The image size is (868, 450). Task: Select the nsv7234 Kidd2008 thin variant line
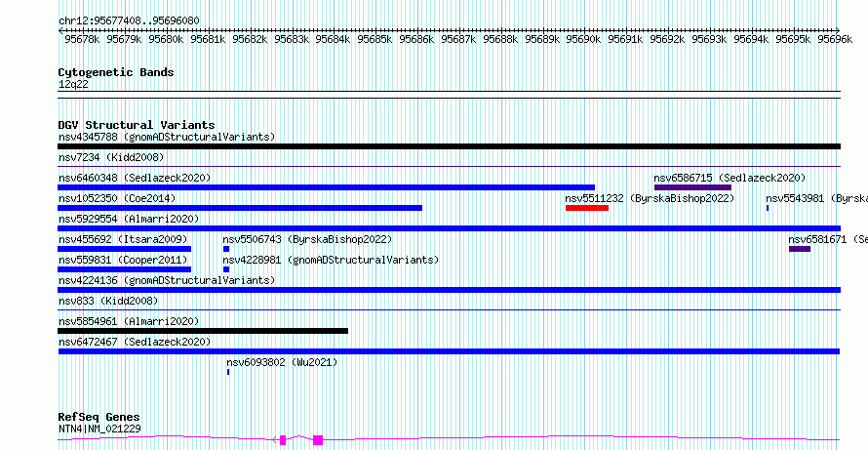click(x=449, y=167)
